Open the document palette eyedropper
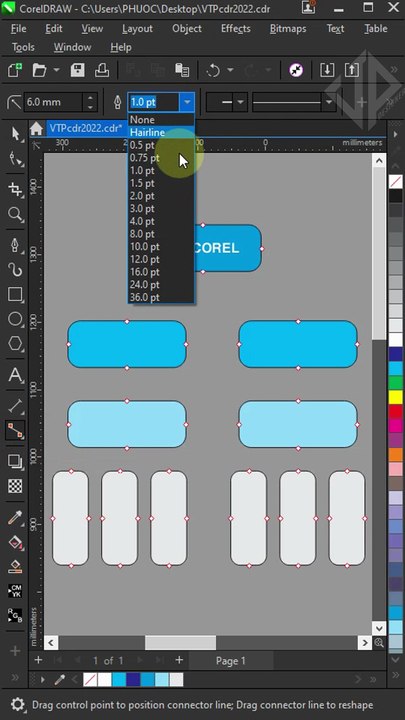The height and width of the screenshot is (720, 405). coord(60,680)
